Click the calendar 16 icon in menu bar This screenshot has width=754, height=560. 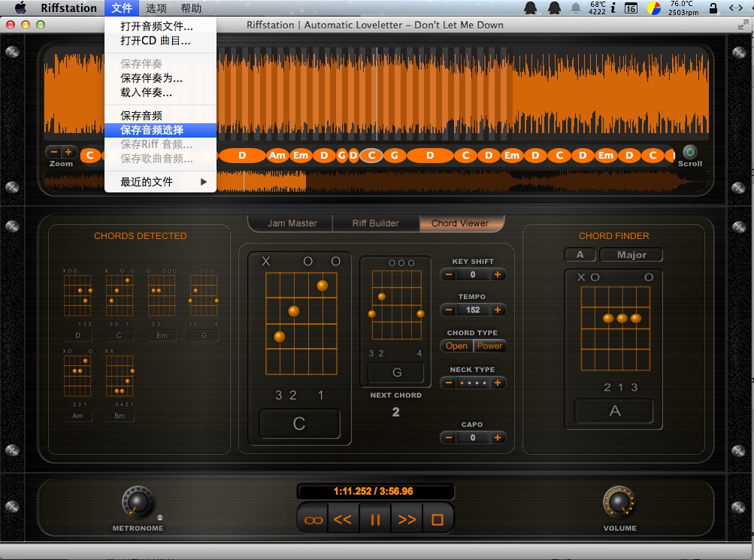tap(631, 8)
